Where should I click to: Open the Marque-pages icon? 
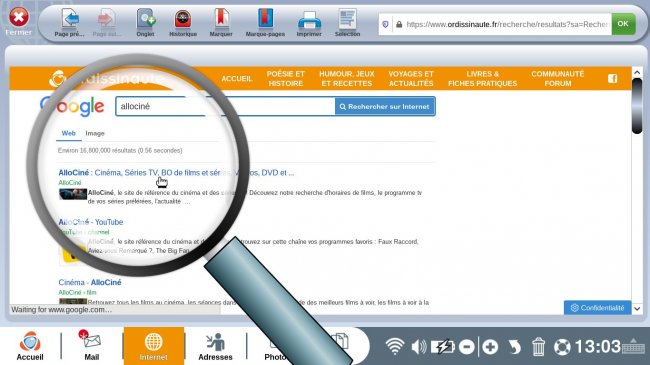click(265, 19)
